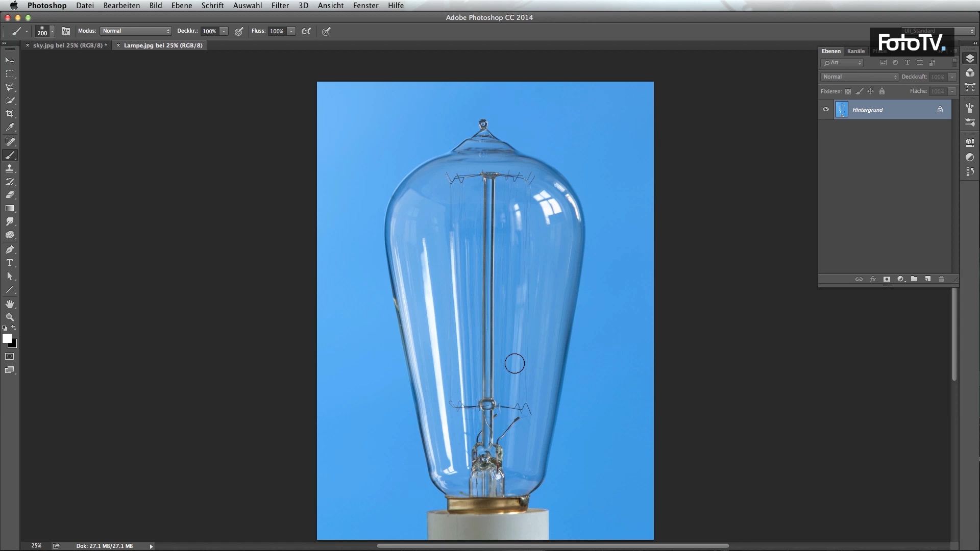Toggle Quick Mask mode
Image resolution: width=980 pixels, height=551 pixels.
(x=10, y=357)
